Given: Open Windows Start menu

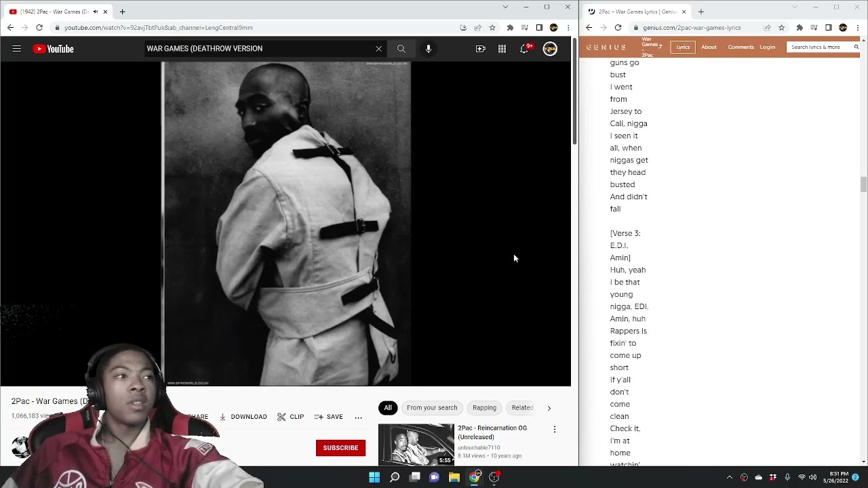Looking at the screenshot, I should 374,477.
